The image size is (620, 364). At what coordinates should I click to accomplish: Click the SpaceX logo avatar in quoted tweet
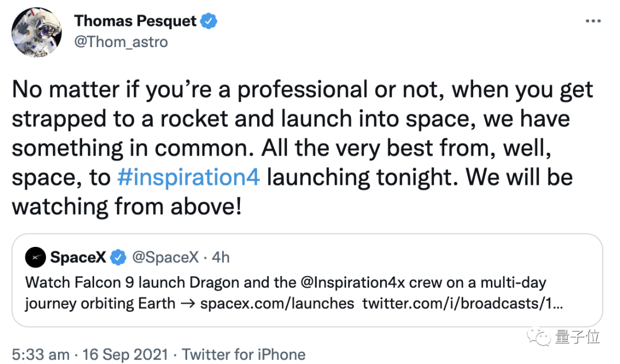[x=36, y=258]
